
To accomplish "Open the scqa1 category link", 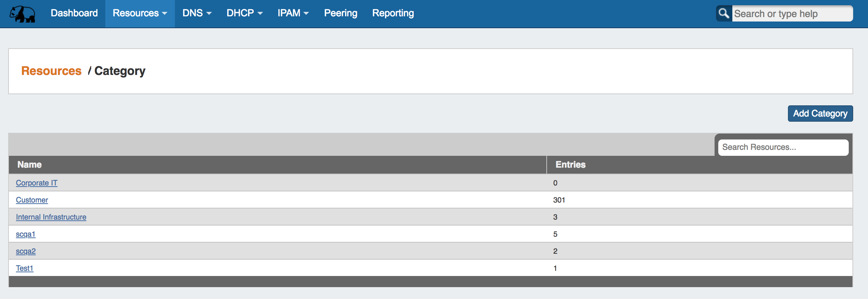I will (x=26, y=234).
